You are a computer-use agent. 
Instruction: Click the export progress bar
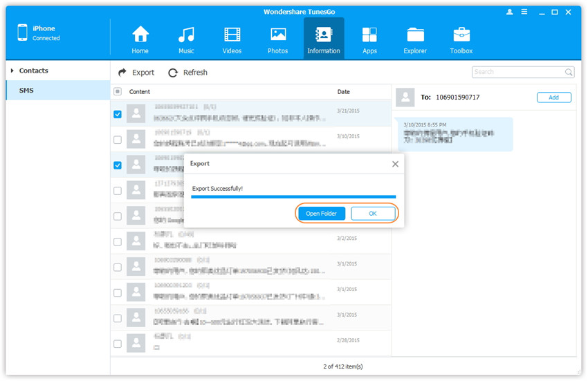point(293,196)
